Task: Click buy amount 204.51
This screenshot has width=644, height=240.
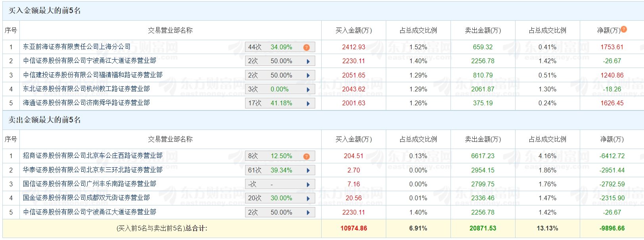Action: pyautogui.click(x=354, y=156)
